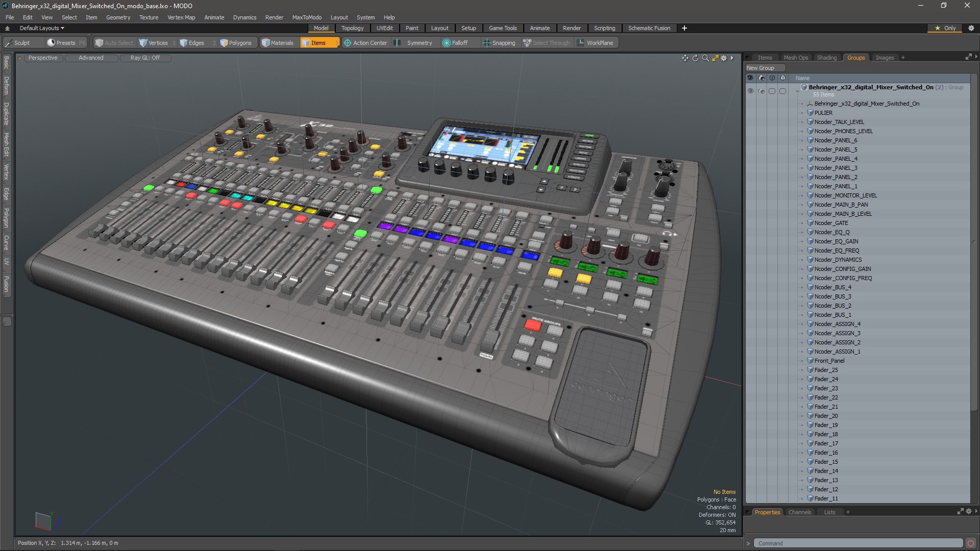Open the Advanced shading style dropdown
The image size is (980, 551).
(91, 58)
